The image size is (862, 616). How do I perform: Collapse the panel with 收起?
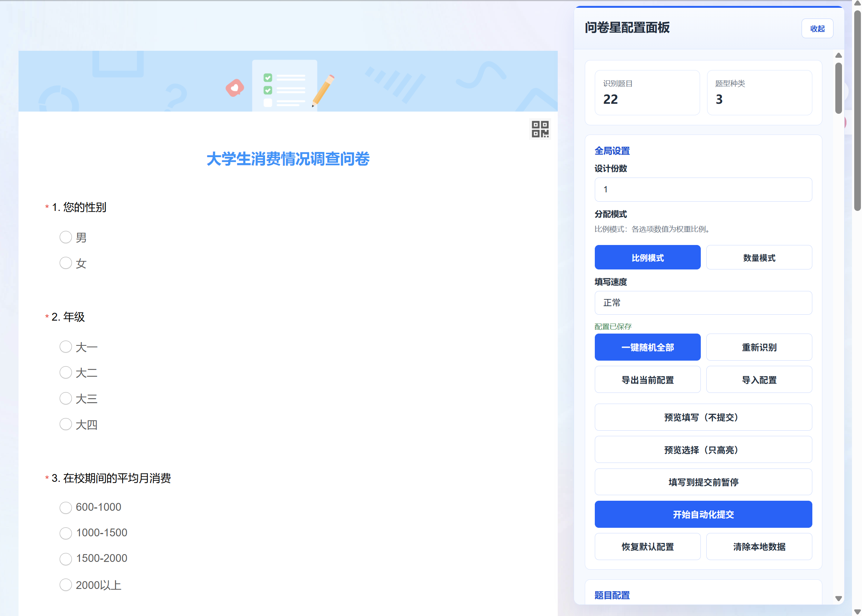tap(817, 29)
